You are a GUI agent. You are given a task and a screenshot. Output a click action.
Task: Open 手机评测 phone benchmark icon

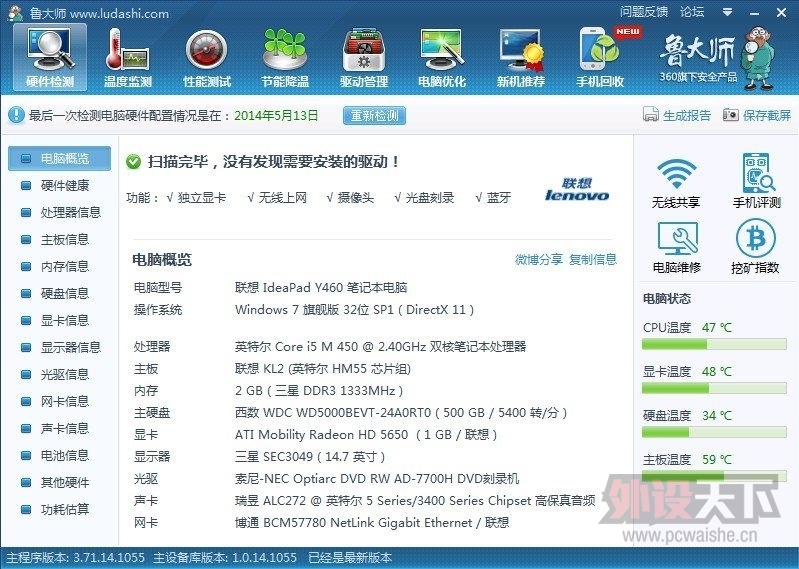click(x=757, y=181)
